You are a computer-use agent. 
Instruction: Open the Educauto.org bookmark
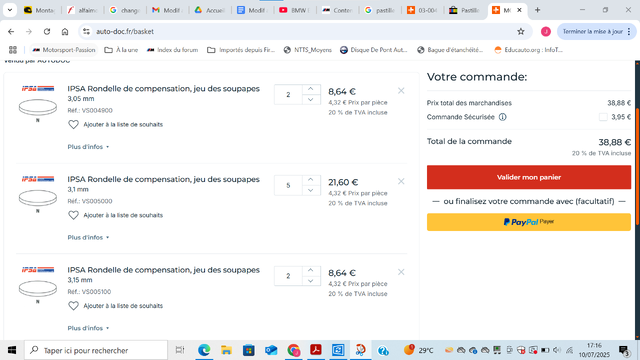(529, 50)
